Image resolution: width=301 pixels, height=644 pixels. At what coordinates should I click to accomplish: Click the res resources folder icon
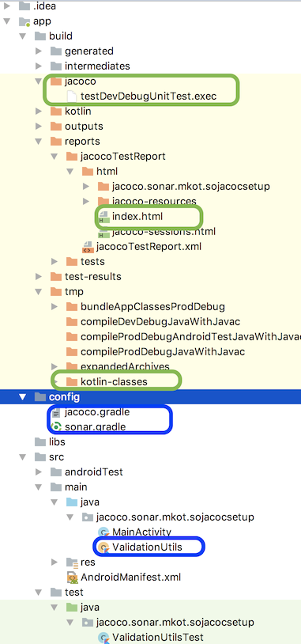(72, 562)
